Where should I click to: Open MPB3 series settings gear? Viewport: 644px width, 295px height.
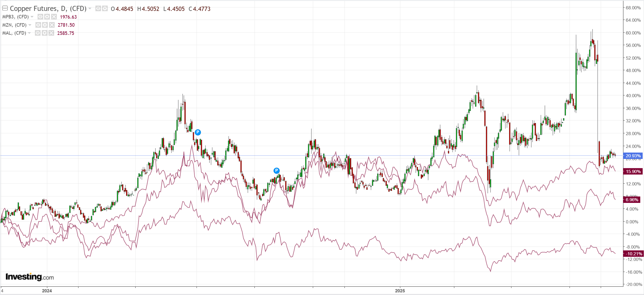click(47, 17)
